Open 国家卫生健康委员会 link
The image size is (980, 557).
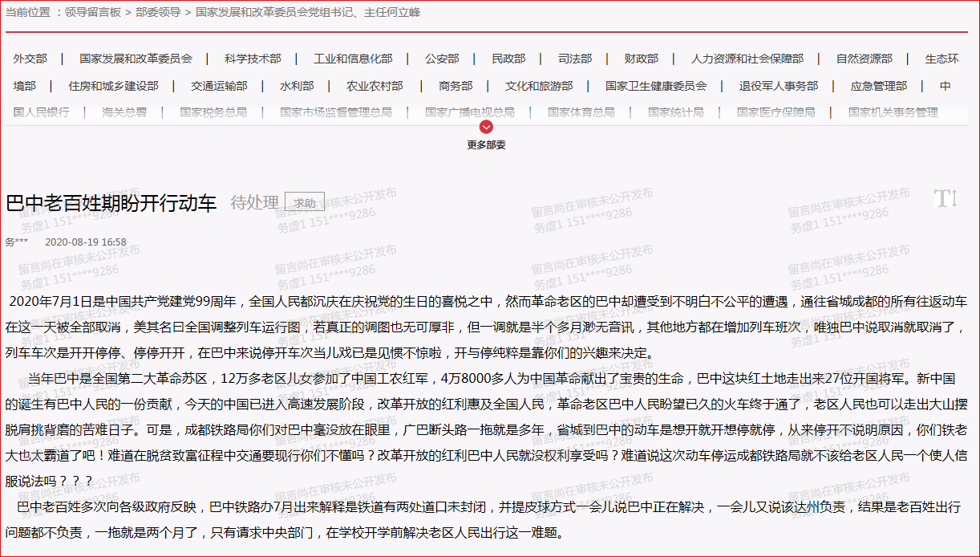click(656, 86)
